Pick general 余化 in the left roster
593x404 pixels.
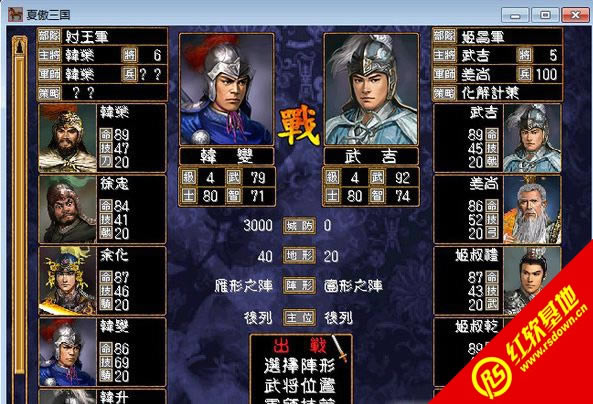point(68,281)
